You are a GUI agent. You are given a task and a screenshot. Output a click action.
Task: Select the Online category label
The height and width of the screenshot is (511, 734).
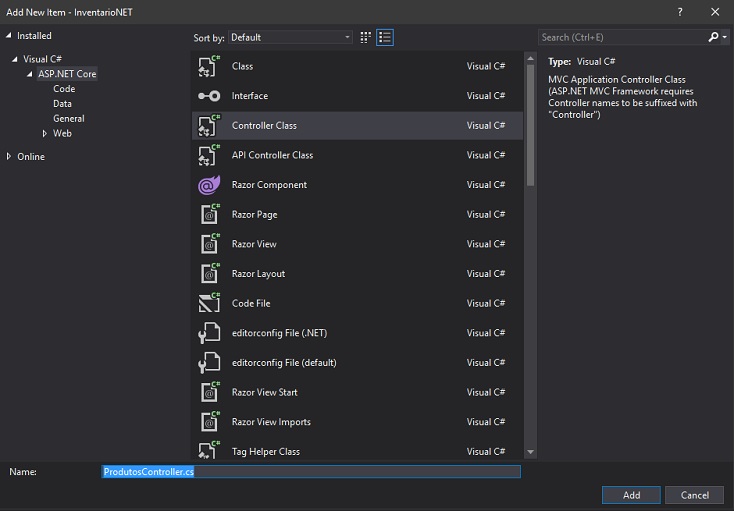coord(31,156)
